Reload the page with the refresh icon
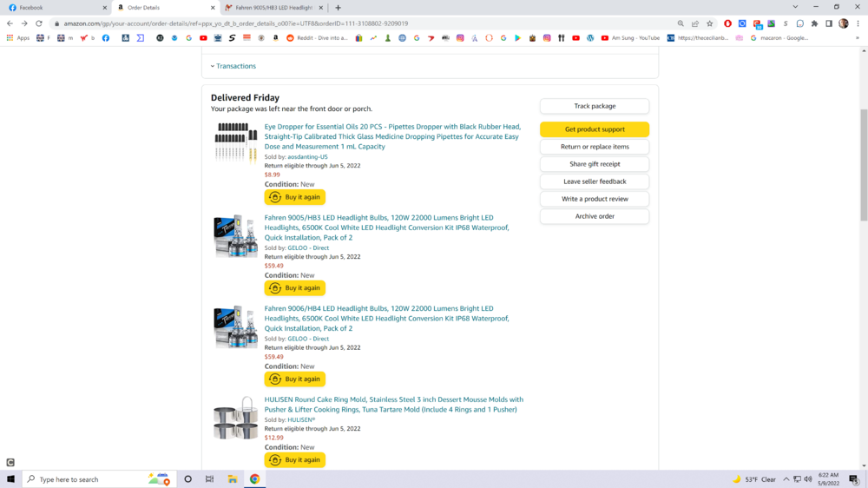Viewport: 868px width, 488px height. click(x=39, y=23)
